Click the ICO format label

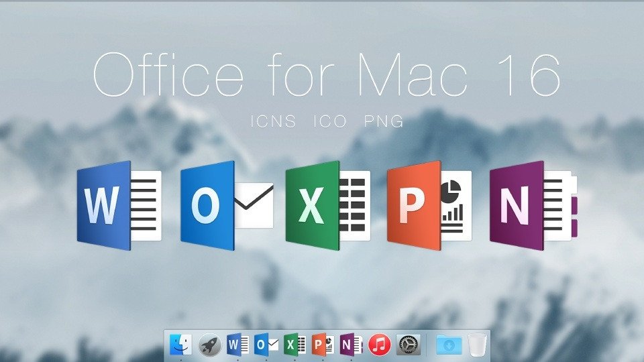329,121
